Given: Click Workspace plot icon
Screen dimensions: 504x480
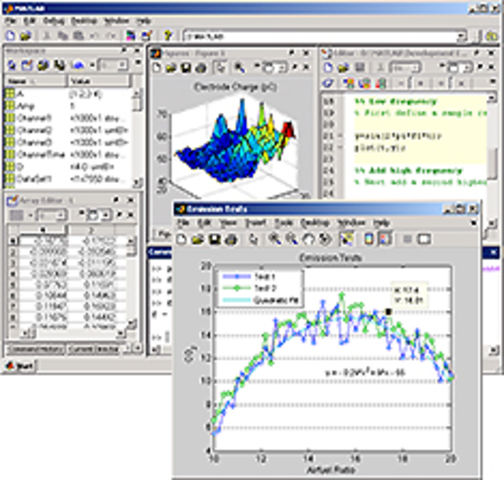Looking at the screenshot, I should (x=78, y=65).
